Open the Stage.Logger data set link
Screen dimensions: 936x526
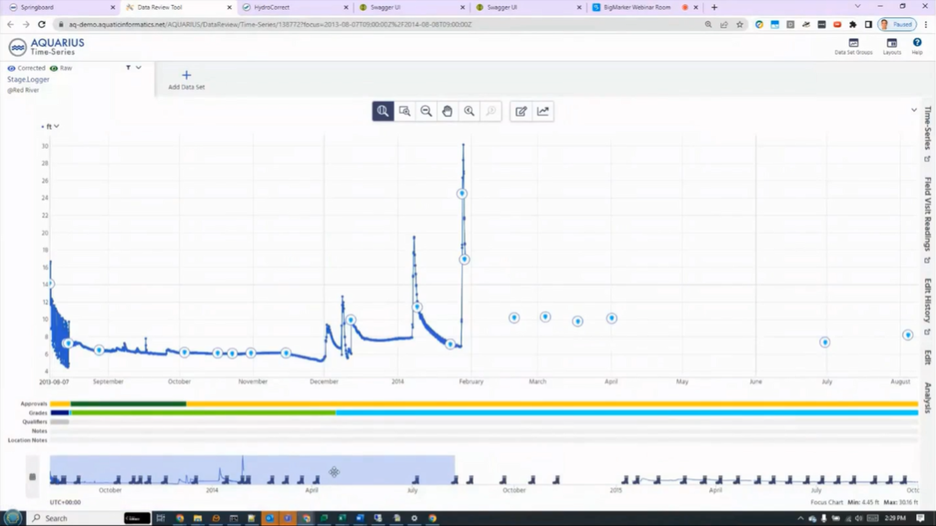click(x=28, y=79)
